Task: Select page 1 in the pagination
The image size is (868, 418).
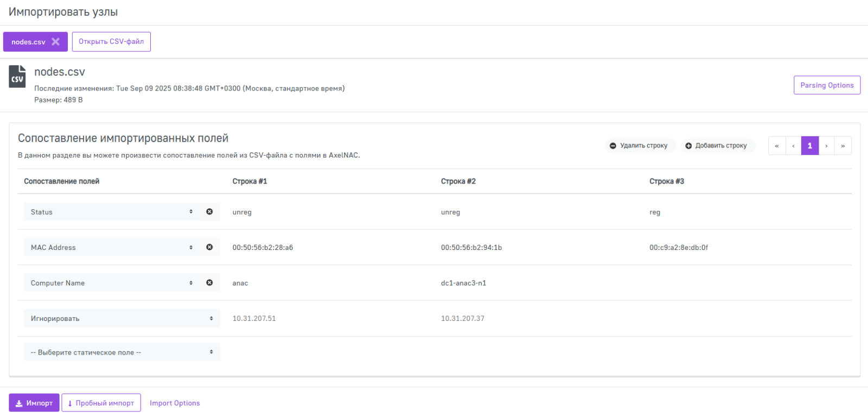Action: 809,146
